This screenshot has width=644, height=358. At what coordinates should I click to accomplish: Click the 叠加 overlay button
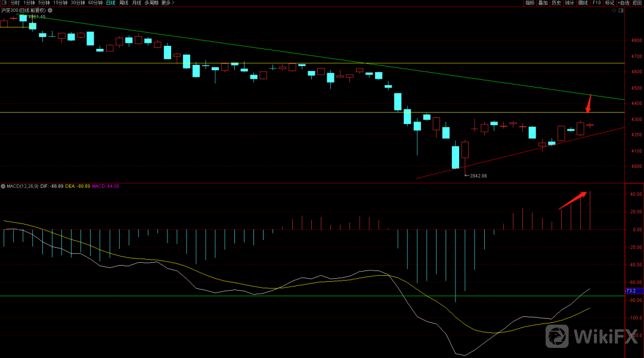coord(543,3)
